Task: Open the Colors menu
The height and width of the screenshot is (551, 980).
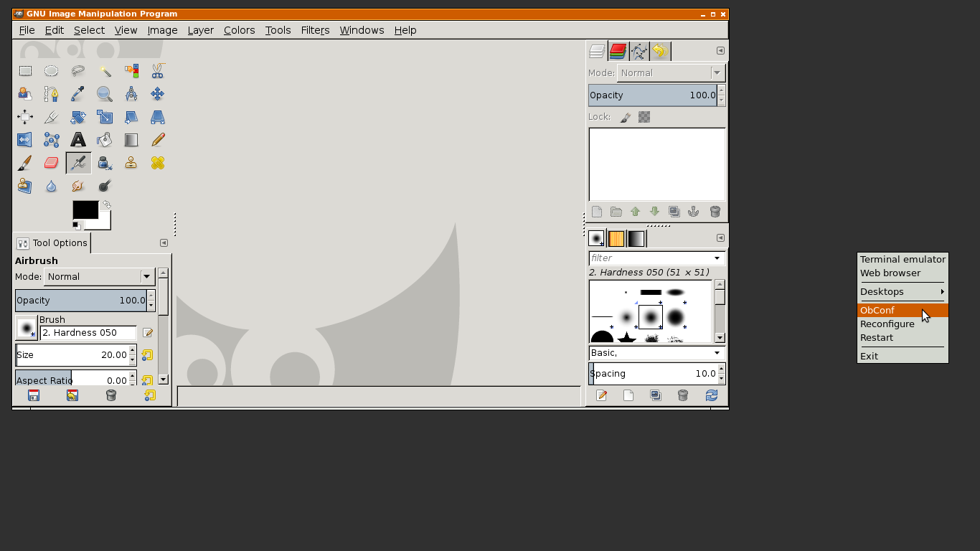Action: (239, 30)
